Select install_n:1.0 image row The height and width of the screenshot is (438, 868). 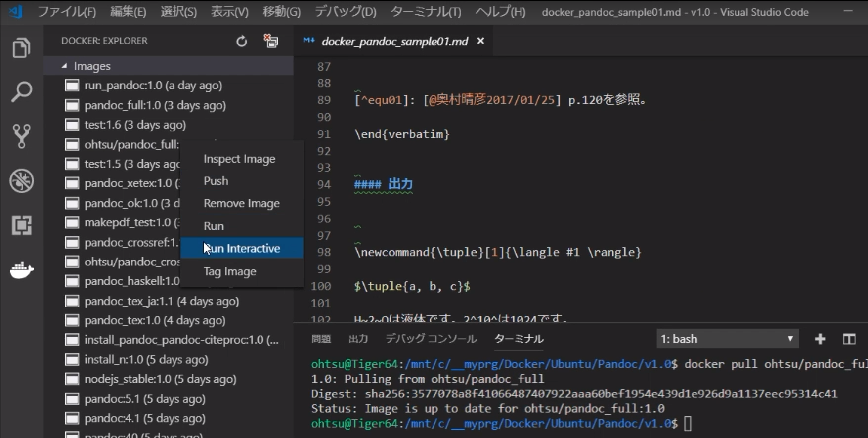point(169,359)
